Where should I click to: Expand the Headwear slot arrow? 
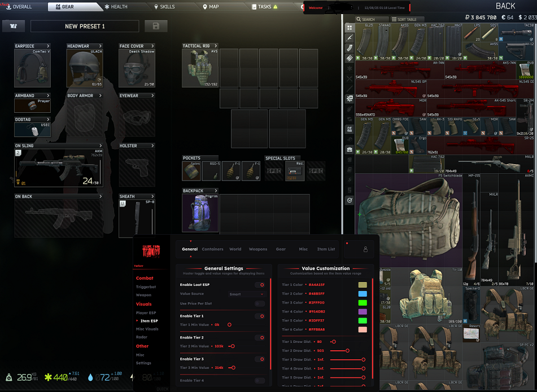(101, 46)
